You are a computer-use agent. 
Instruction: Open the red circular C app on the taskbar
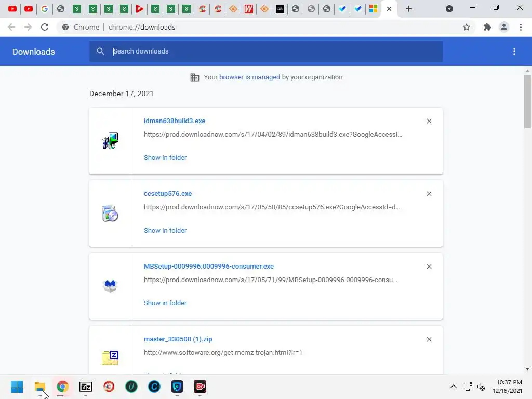click(x=109, y=387)
